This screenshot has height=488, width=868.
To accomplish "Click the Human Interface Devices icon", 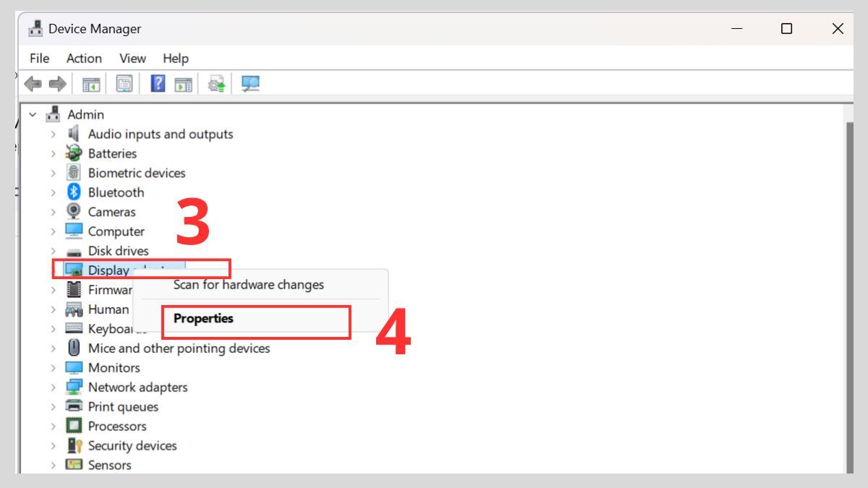I will (74, 309).
